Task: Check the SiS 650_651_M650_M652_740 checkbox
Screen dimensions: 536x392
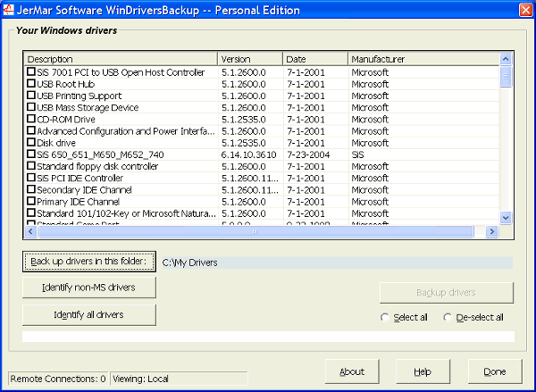Action: click(x=31, y=154)
